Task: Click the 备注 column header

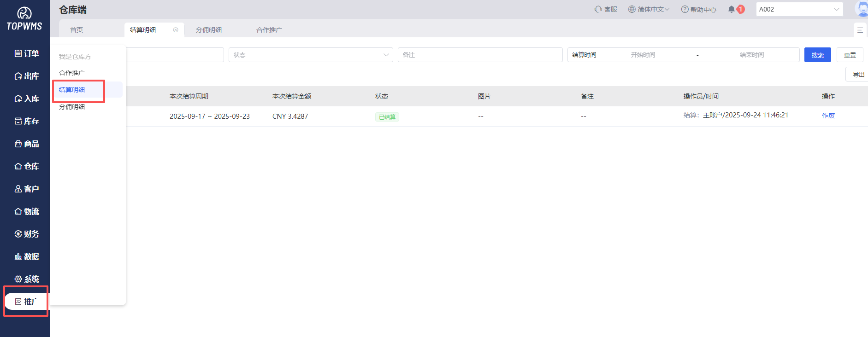Action: point(587,96)
